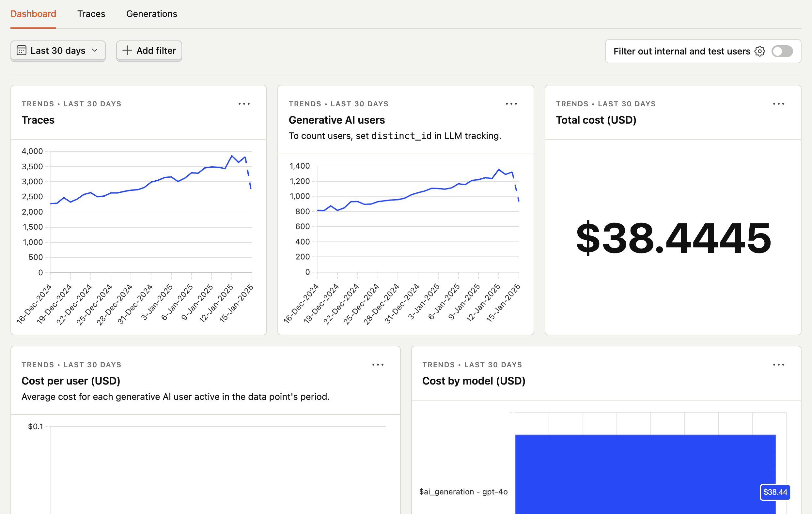Open the Traces card options menu
This screenshot has height=514, width=812.
point(244,103)
